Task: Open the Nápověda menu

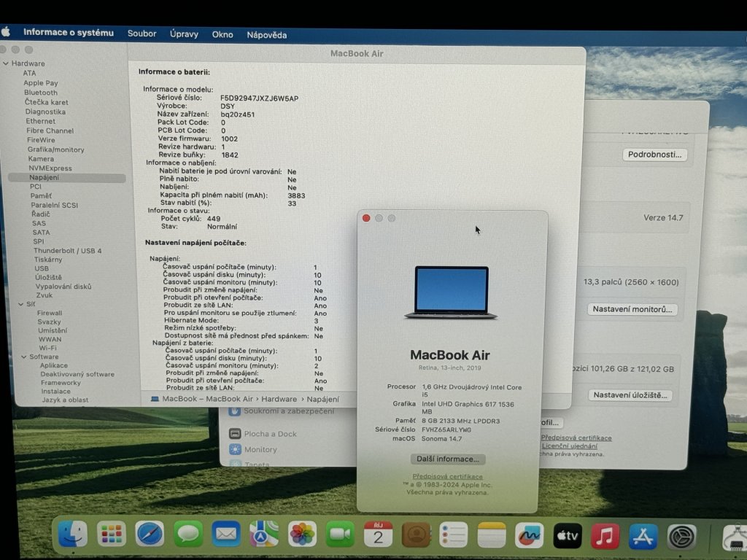Action: tap(267, 35)
